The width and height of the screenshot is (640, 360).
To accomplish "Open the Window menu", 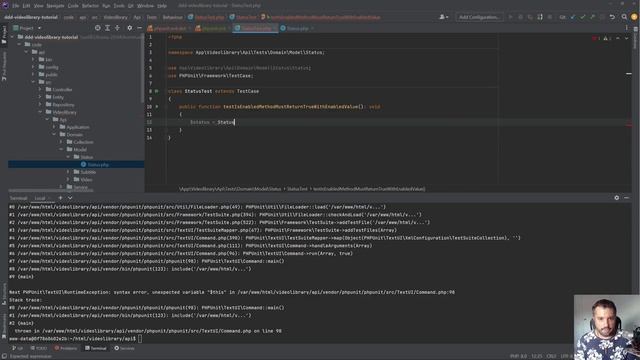I will [x=145, y=6].
